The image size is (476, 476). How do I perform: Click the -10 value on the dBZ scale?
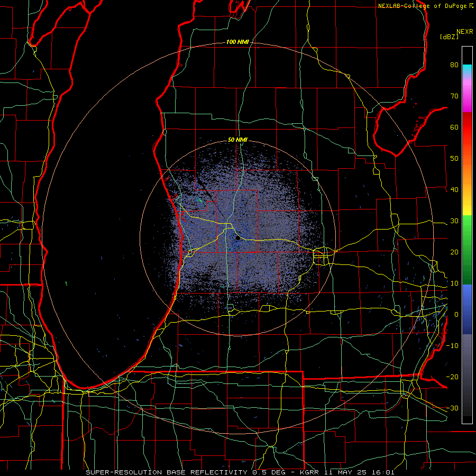pos(452,346)
